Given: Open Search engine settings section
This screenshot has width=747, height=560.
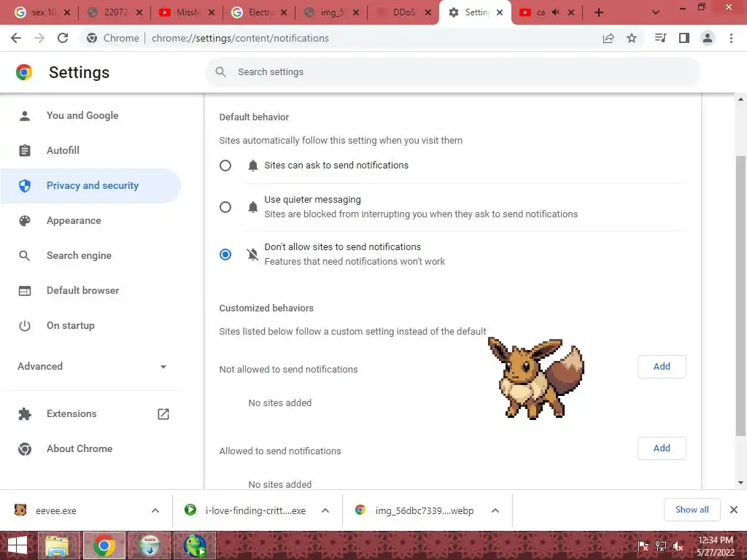Looking at the screenshot, I should 90,256.
